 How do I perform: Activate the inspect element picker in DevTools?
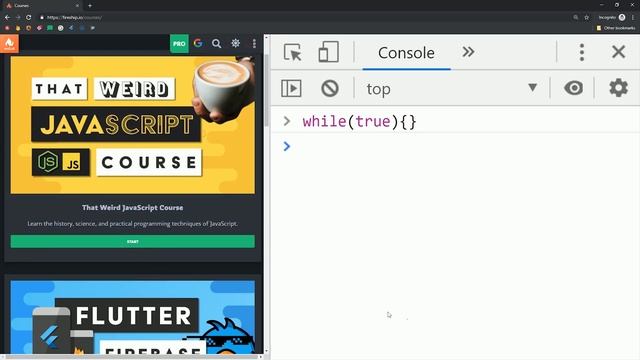click(x=292, y=52)
